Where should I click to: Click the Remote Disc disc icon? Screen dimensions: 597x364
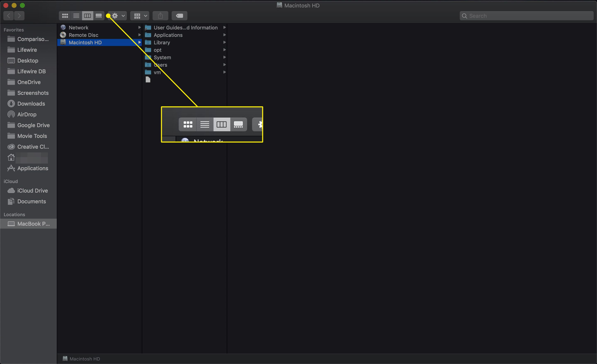point(63,35)
